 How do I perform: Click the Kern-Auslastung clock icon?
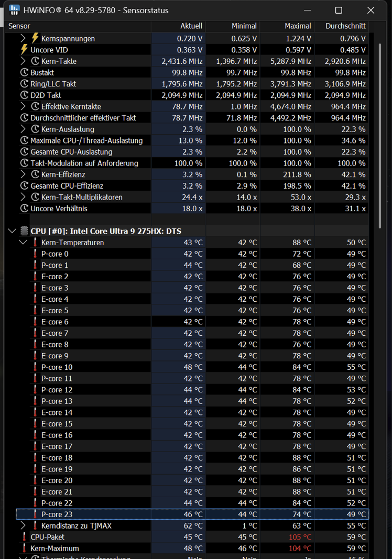[35, 129]
